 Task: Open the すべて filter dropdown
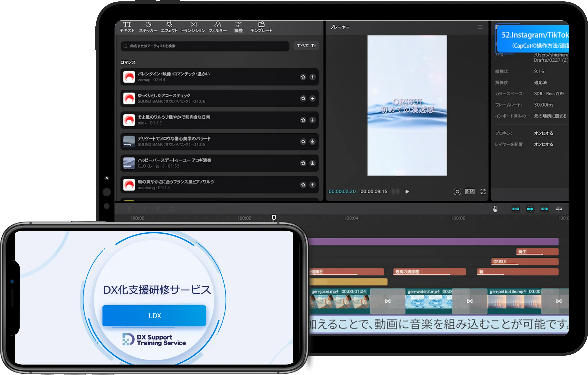[x=306, y=46]
